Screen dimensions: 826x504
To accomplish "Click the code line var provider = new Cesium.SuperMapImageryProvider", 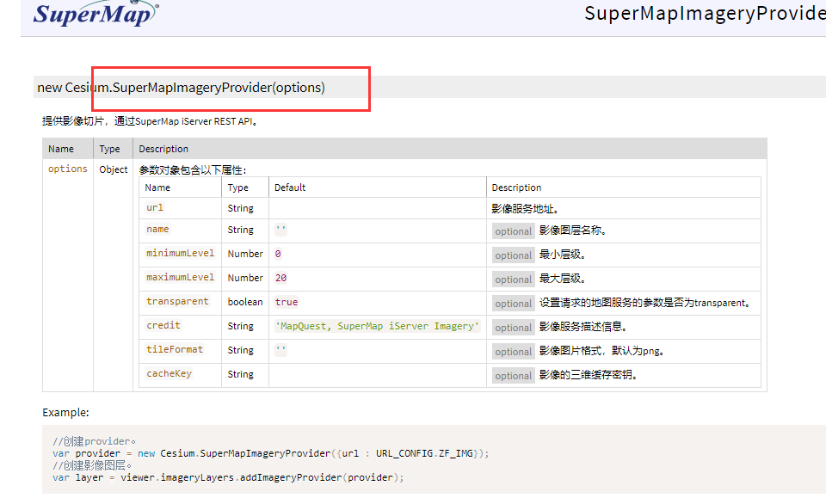I will (270, 453).
